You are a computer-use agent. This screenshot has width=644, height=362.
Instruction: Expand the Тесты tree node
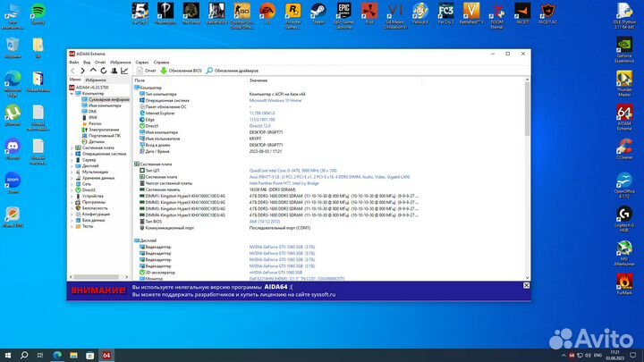tap(72, 226)
